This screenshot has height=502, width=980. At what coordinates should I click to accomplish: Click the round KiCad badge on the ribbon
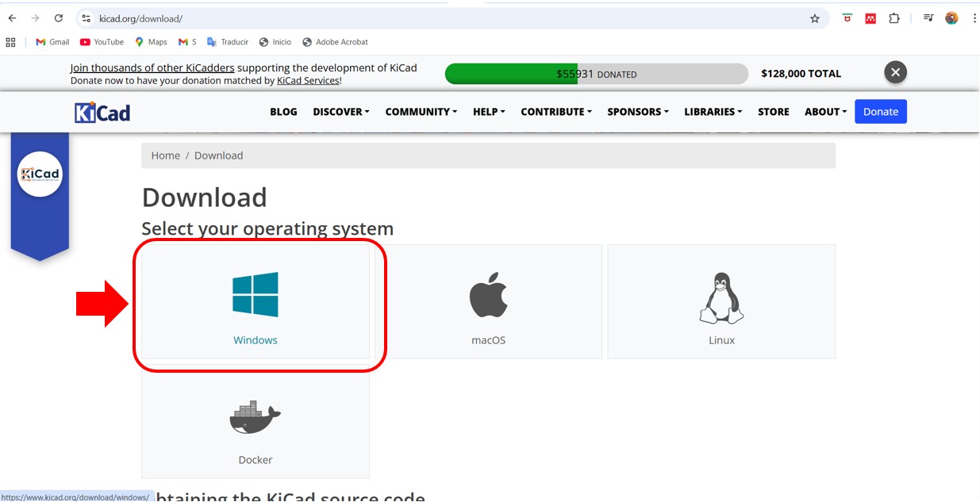(40, 174)
